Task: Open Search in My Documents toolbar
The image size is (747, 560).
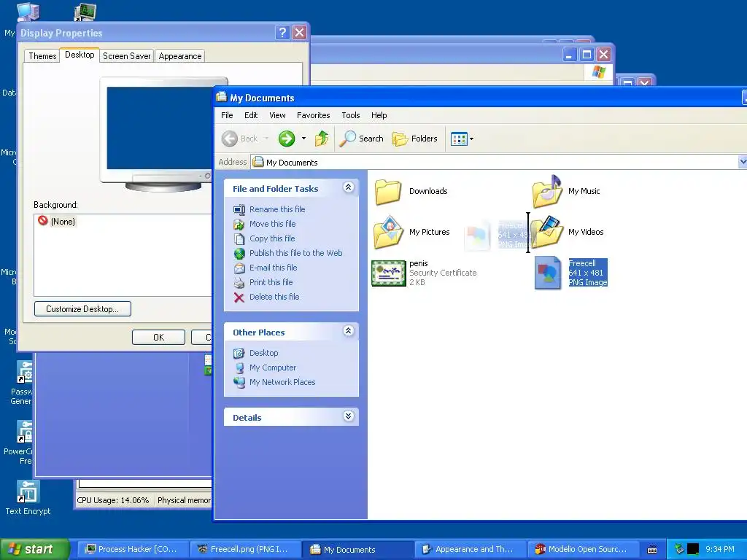Action: 361,139
